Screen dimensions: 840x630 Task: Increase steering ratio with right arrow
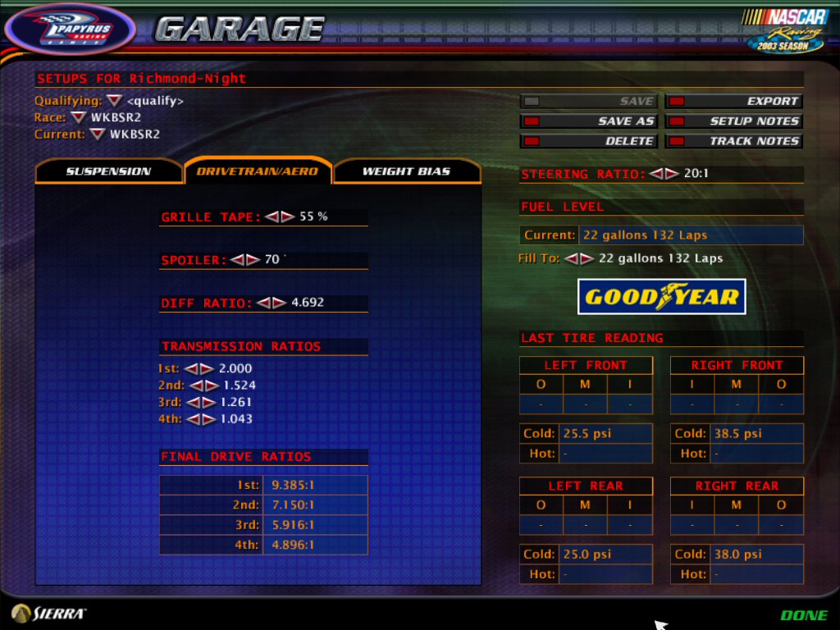click(x=672, y=174)
